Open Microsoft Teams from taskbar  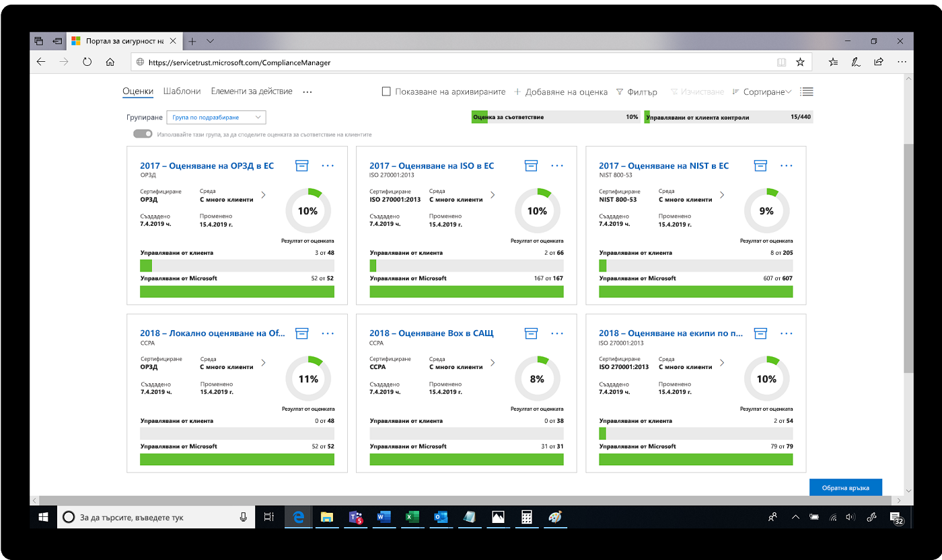coord(356,517)
